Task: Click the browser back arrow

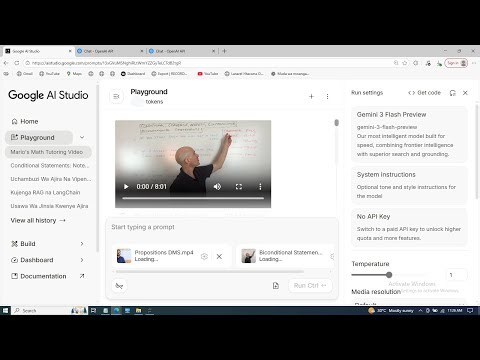Action: click(6, 63)
